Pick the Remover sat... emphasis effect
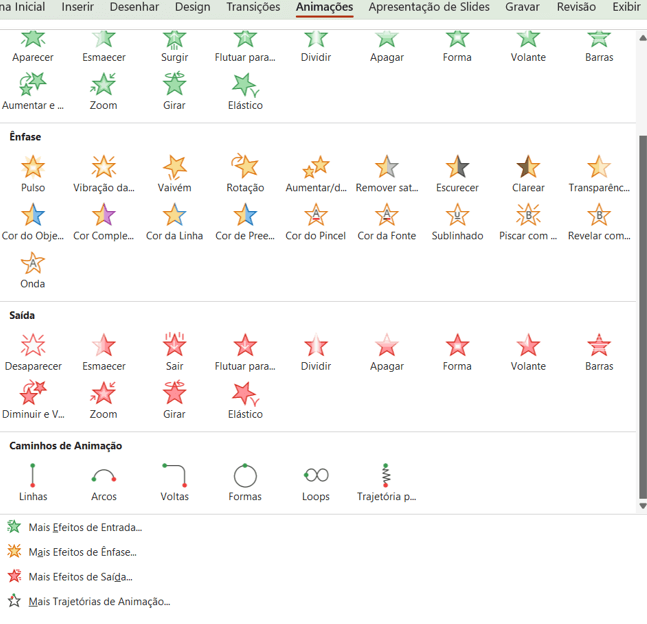Screen dimensions: 647x624 (387, 174)
